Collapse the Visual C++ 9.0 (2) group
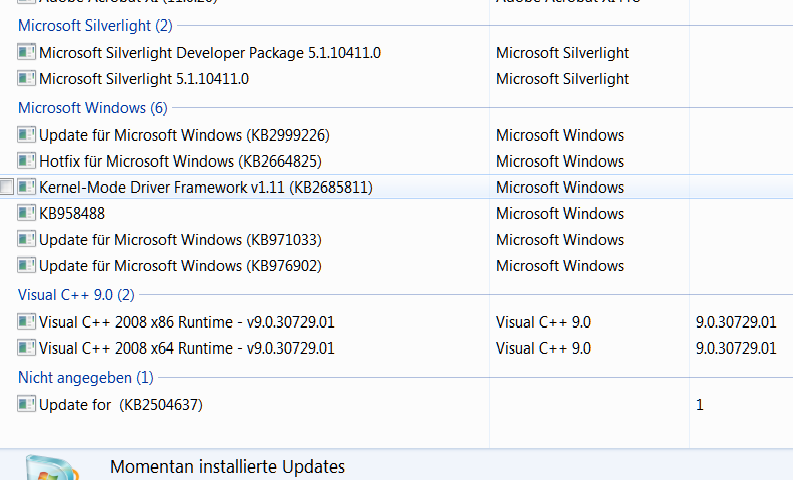 point(76,295)
